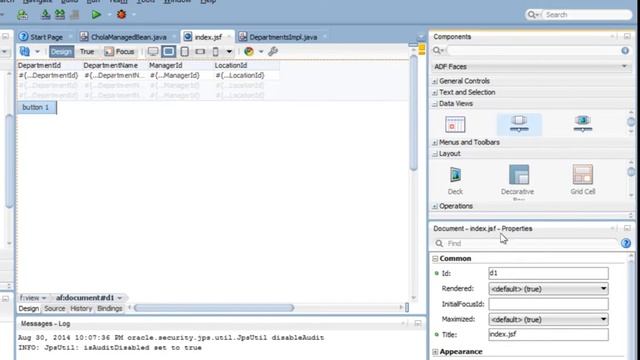The height and width of the screenshot is (360, 640).
Task: Select the Deck layout component
Action: [455, 180]
